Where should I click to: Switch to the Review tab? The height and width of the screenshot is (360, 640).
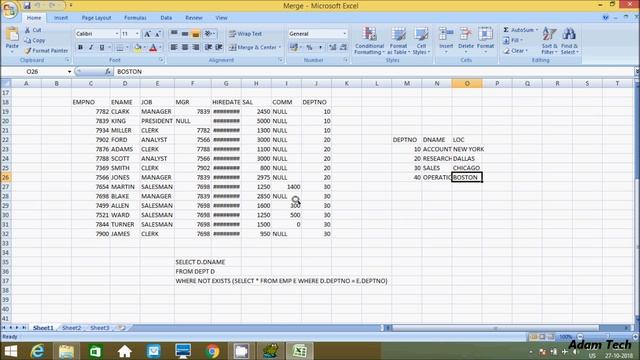point(193,18)
